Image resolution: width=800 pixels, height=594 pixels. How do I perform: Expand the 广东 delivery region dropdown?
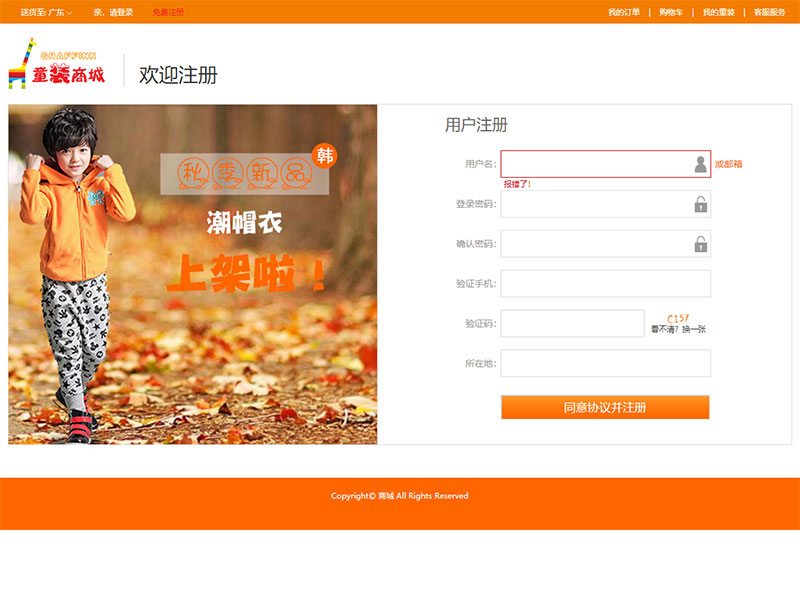coord(60,12)
